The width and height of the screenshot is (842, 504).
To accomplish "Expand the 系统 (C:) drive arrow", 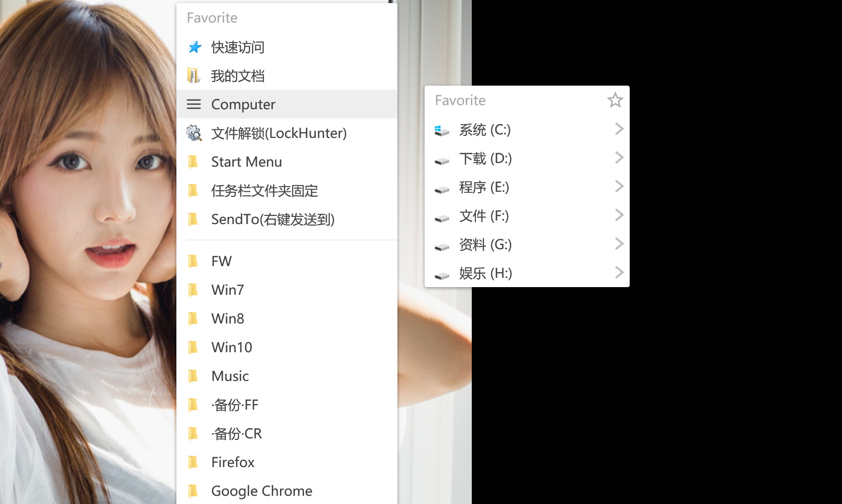I will coord(619,129).
